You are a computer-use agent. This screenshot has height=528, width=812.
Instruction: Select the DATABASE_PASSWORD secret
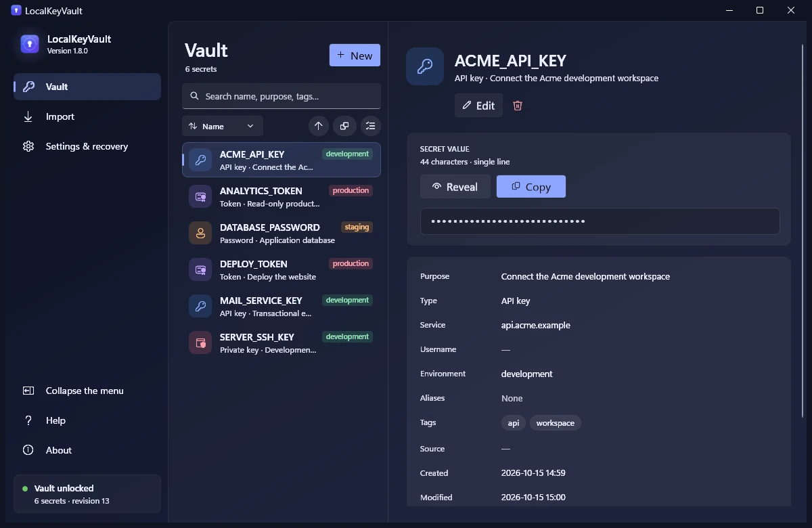pos(281,233)
